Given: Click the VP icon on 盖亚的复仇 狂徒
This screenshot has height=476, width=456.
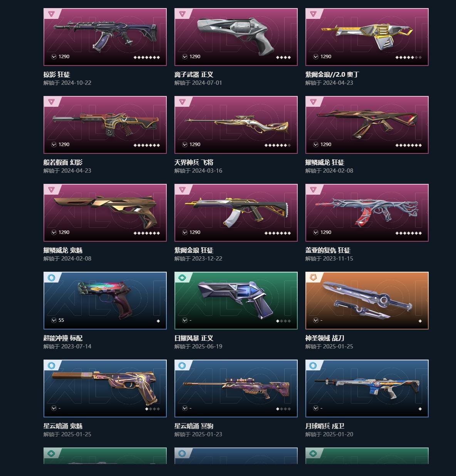Looking at the screenshot, I should click(316, 232).
